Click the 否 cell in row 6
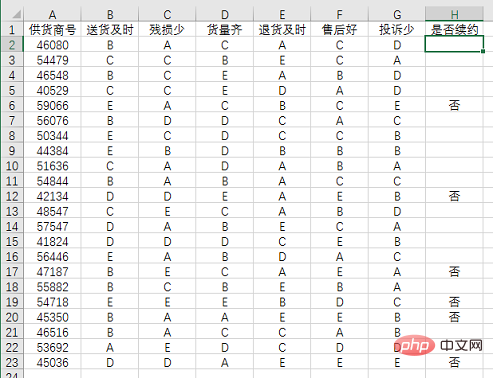Viewport: 493px width, 378px height. tap(454, 106)
